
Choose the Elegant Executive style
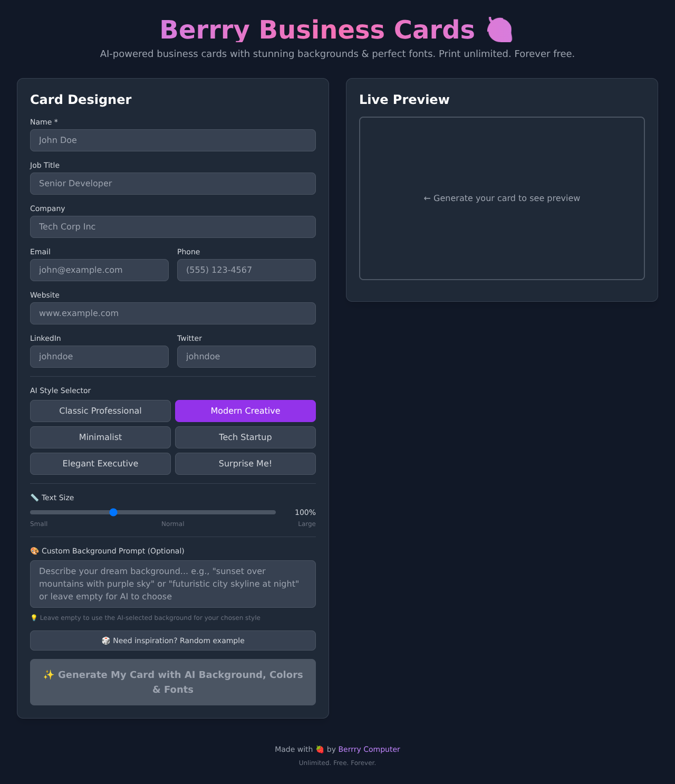[100, 463]
